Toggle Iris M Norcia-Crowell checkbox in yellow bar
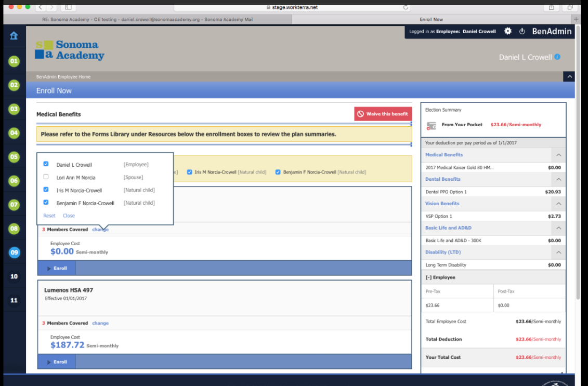This screenshot has width=588, height=386. coord(189,172)
